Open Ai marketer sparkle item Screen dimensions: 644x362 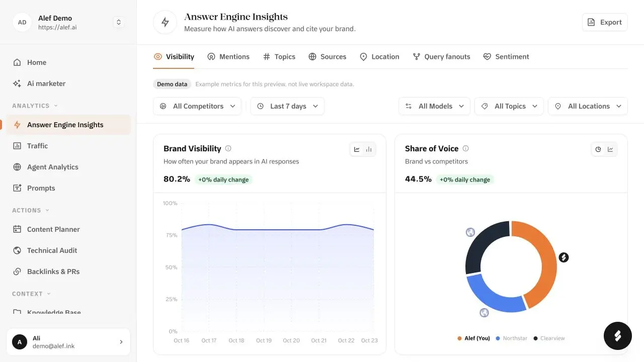click(x=68, y=83)
